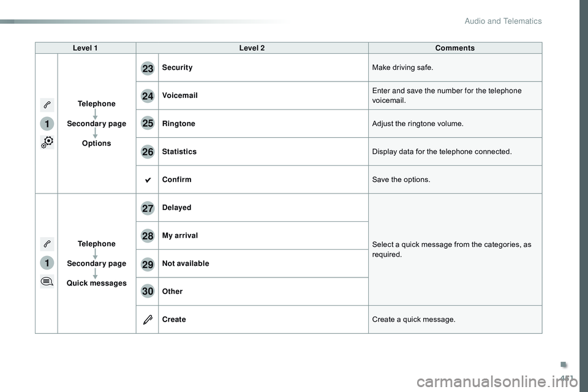Click the arrow below Telephone near Options
This screenshot has height=392, width=588.
tap(96, 114)
